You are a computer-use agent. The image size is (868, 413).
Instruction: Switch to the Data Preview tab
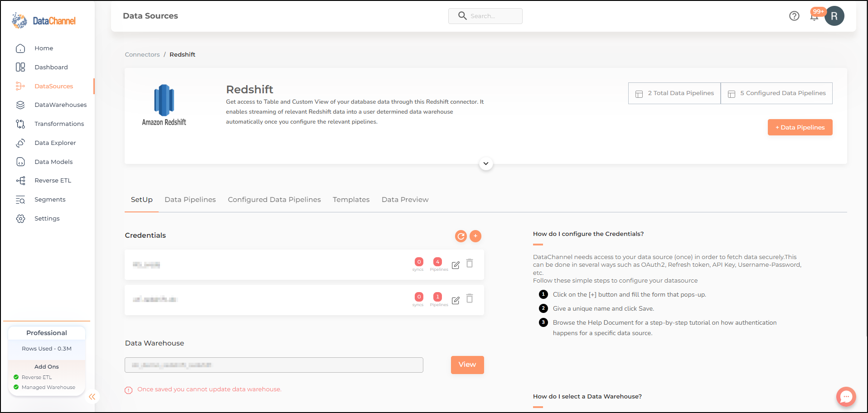tap(405, 200)
